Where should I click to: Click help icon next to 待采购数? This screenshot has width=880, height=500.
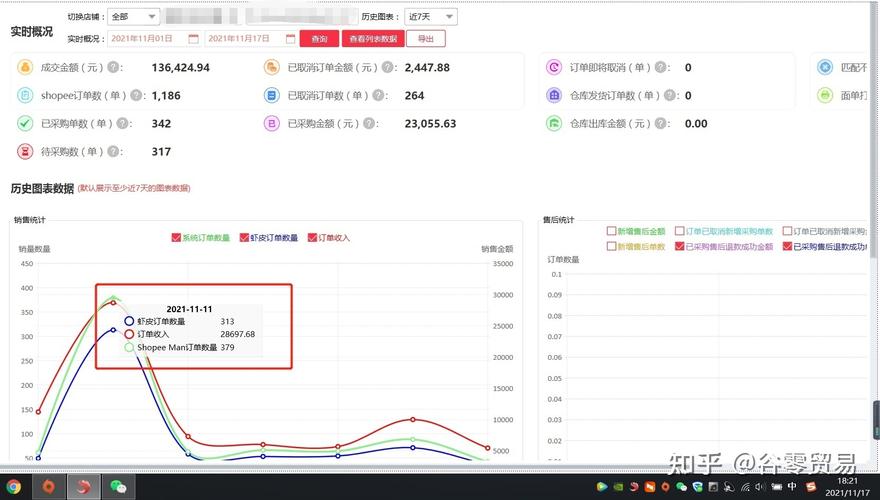point(113,152)
